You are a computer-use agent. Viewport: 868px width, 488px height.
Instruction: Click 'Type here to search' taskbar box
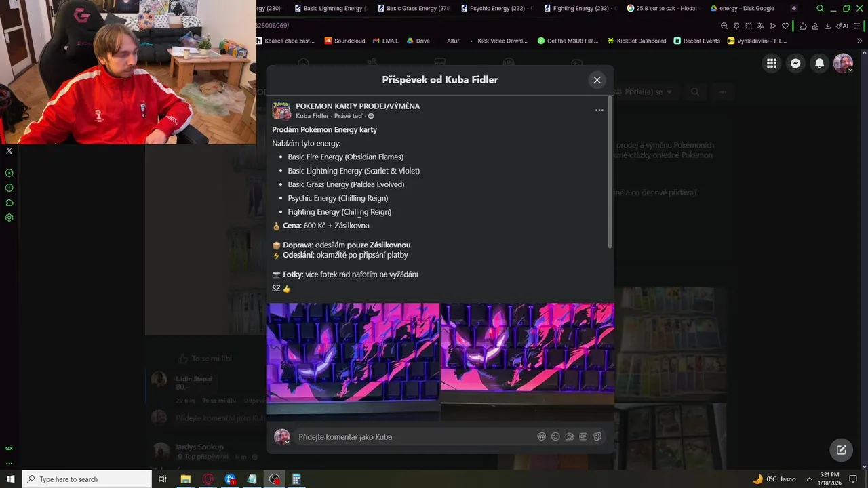coord(87,479)
